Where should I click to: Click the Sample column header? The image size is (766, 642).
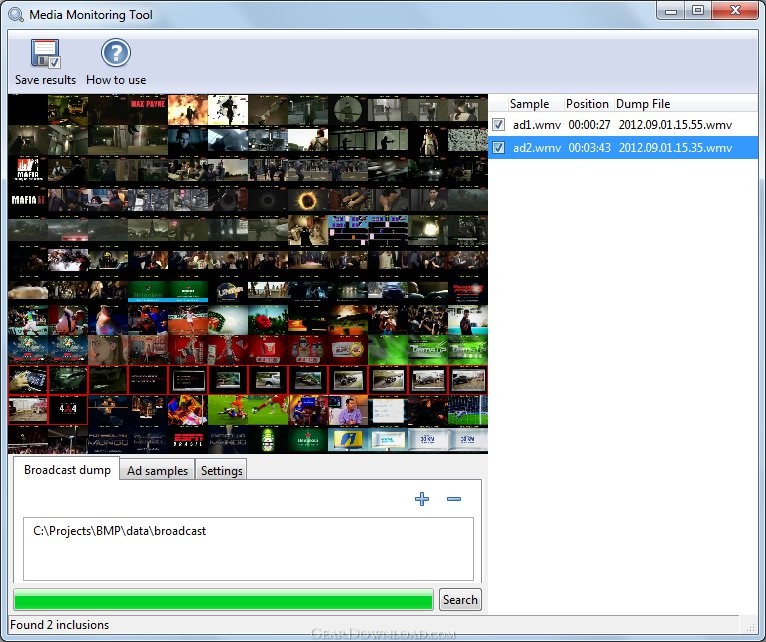[529, 104]
